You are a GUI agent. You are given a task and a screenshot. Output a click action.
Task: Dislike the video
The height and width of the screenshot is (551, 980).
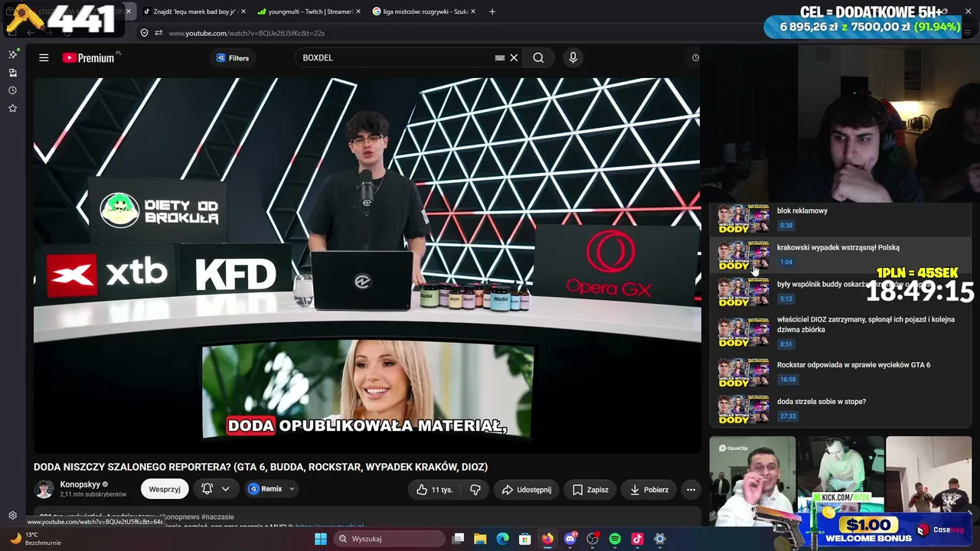pyautogui.click(x=475, y=490)
